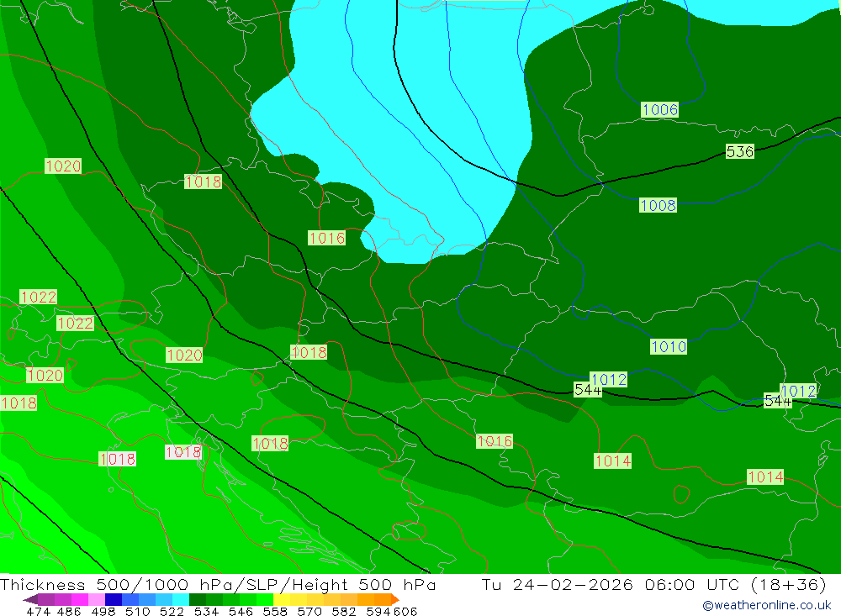This screenshot has width=841, height=616.
Task: Click the 582 legend scale value
Action: tap(344, 612)
